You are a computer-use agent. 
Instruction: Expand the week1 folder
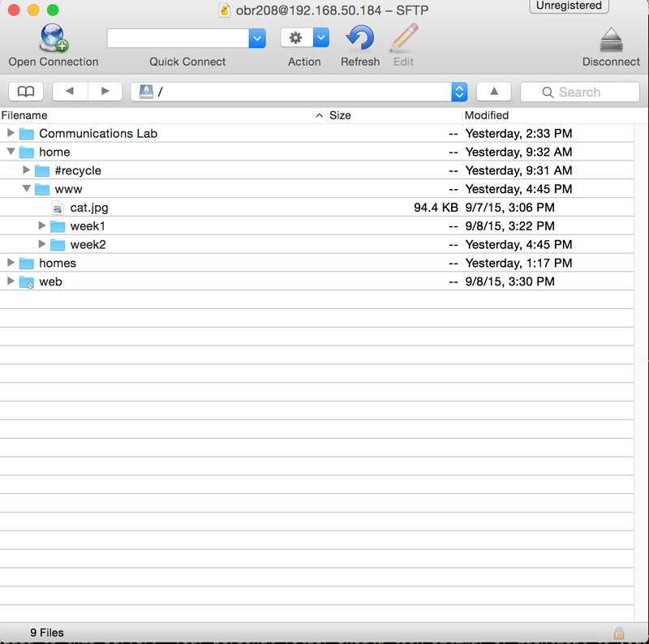coord(42,225)
